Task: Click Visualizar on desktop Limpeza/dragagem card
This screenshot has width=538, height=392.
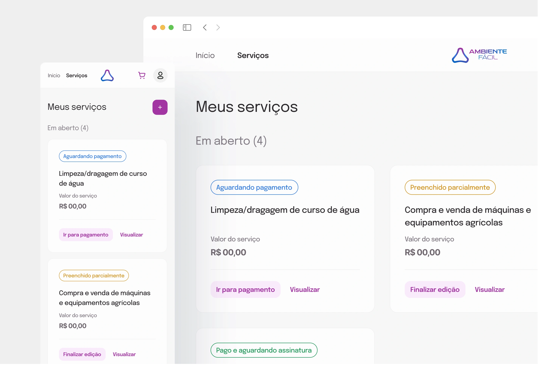Action: (x=305, y=289)
